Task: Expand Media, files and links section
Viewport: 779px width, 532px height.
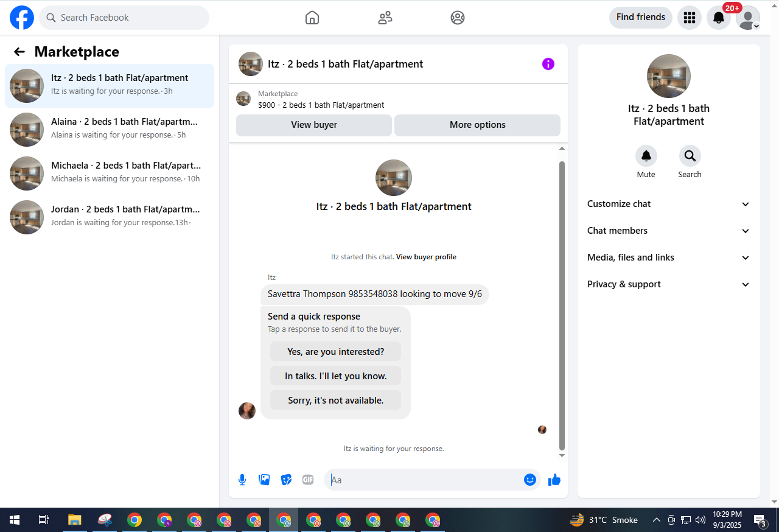Action: click(669, 257)
